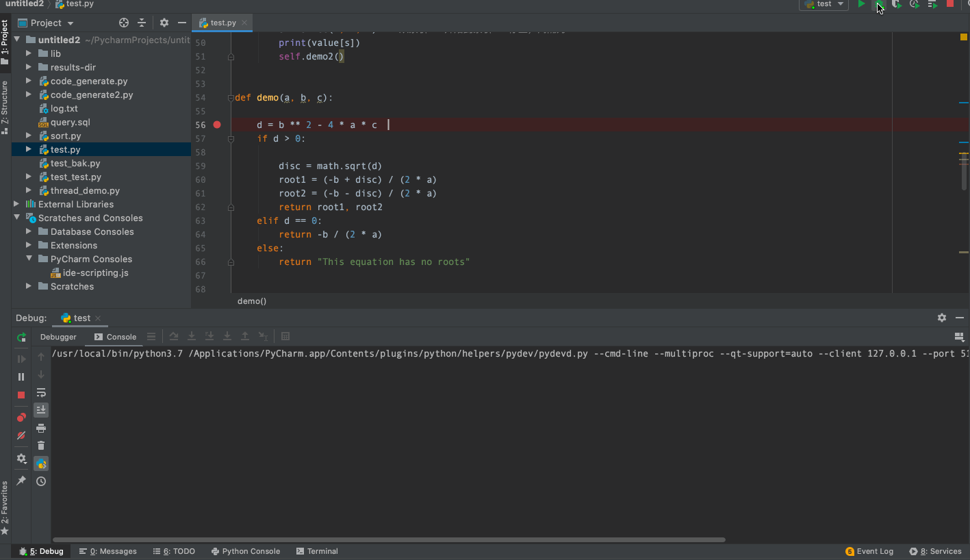This screenshot has width=970, height=560.
Task: Toggle show Python debug console prompt
Action: point(41,463)
